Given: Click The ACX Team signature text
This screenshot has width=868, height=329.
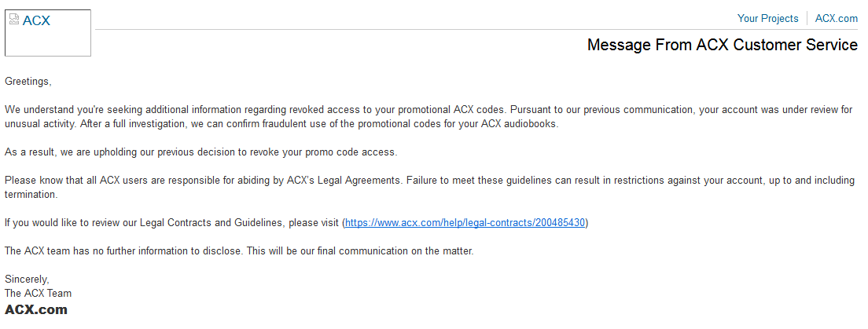Looking at the screenshot, I should (39, 293).
